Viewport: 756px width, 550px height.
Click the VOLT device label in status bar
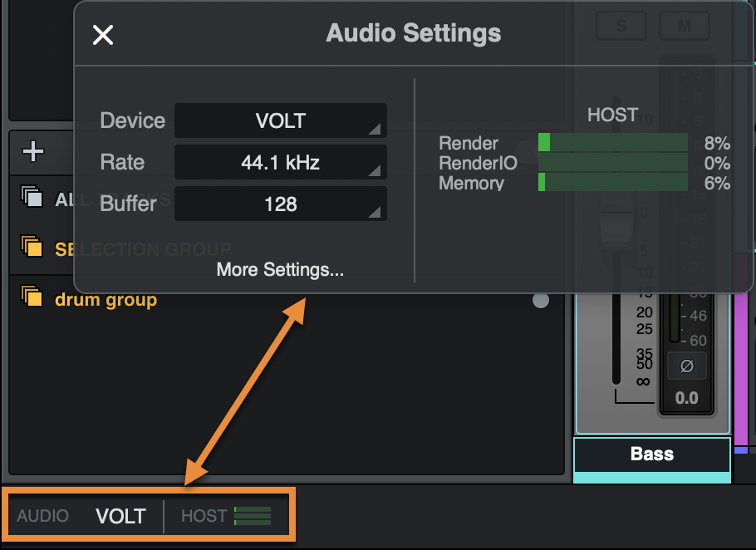[120, 515]
